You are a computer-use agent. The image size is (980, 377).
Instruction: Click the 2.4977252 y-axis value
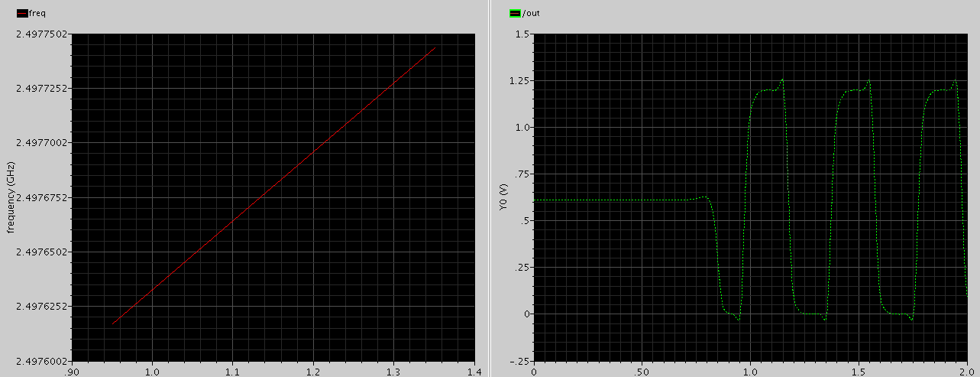pyautogui.click(x=41, y=88)
